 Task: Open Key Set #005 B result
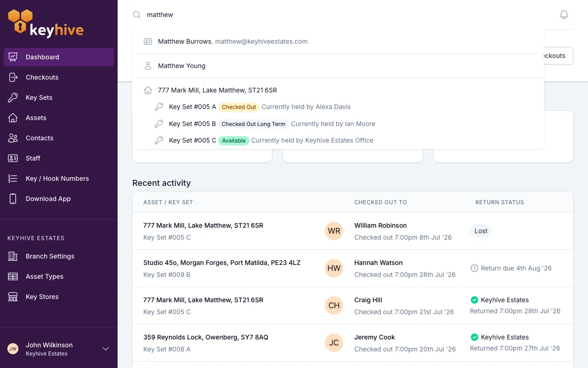pyautogui.click(x=338, y=124)
